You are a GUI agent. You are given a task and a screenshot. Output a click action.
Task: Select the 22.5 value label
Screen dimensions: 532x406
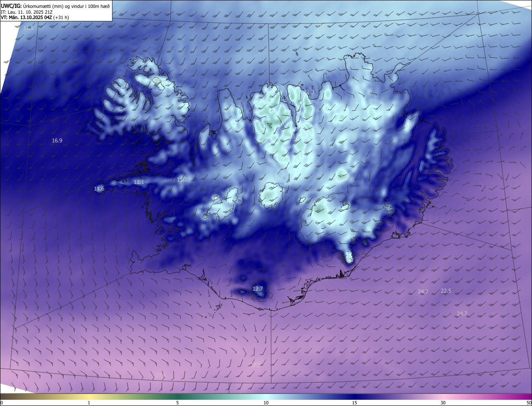tap(446, 291)
